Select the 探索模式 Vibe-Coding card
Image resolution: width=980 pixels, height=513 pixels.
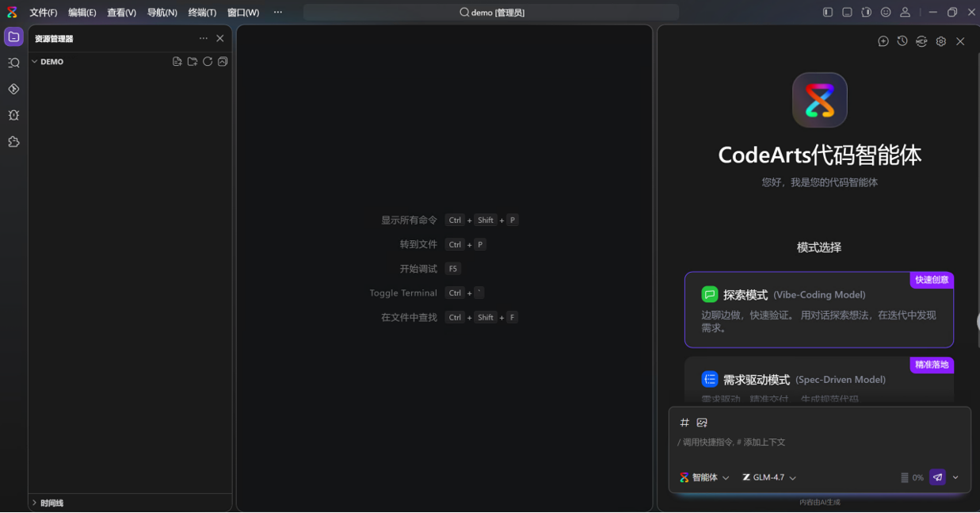coord(819,310)
